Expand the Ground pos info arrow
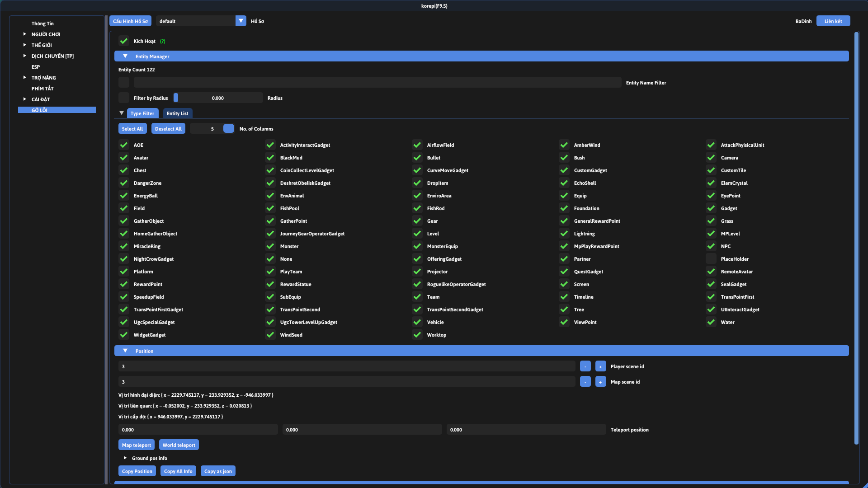Viewport: 868px width, 488px height. (x=125, y=458)
